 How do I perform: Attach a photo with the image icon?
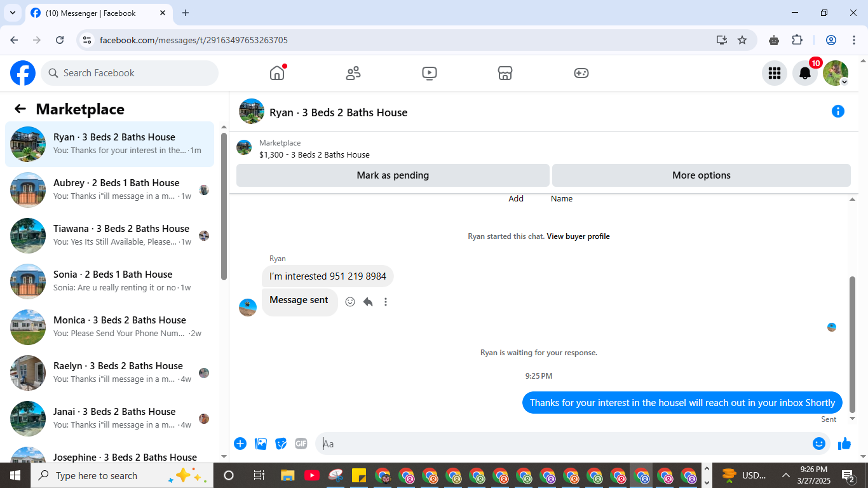click(x=261, y=444)
